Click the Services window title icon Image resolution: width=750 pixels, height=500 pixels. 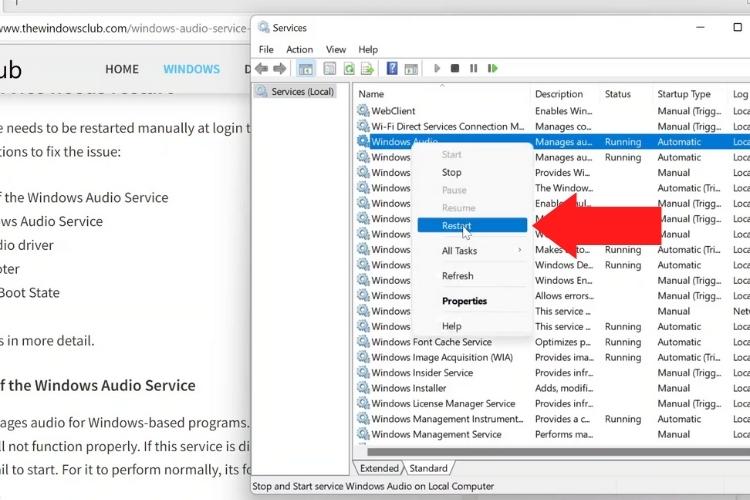click(264, 27)
